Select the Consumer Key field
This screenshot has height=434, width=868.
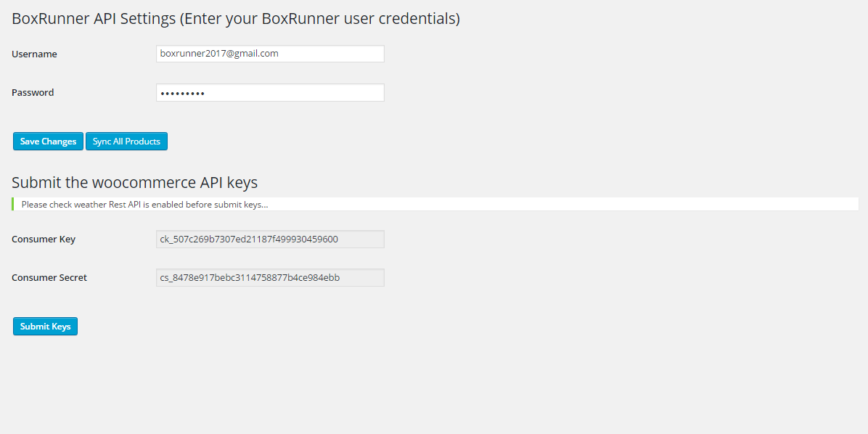point(270,239)
